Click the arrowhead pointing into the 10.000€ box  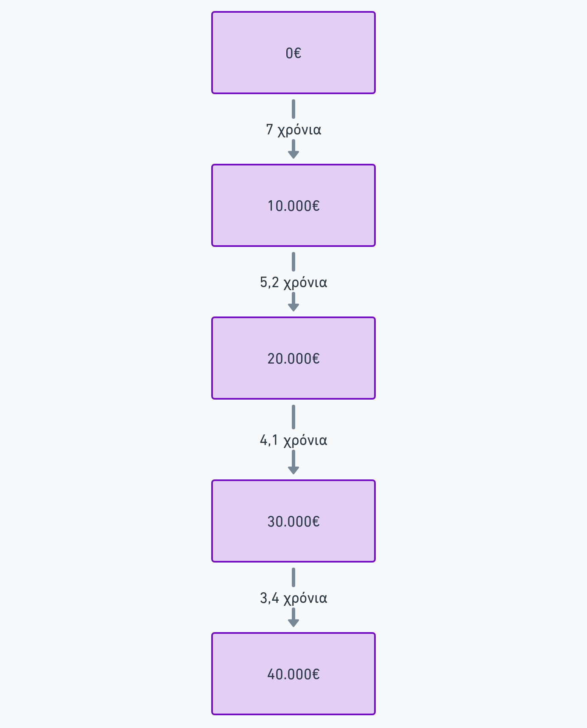[x=293, y=154]
